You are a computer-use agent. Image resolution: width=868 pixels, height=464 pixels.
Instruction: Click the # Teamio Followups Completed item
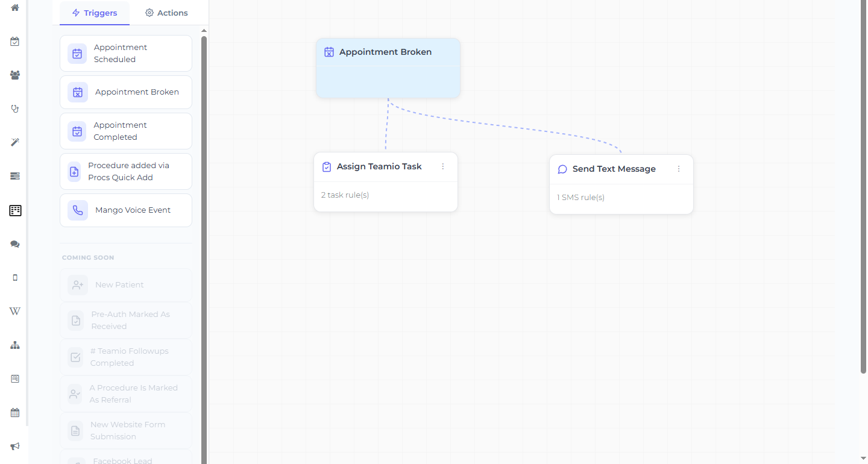click(x=126, y=357)
